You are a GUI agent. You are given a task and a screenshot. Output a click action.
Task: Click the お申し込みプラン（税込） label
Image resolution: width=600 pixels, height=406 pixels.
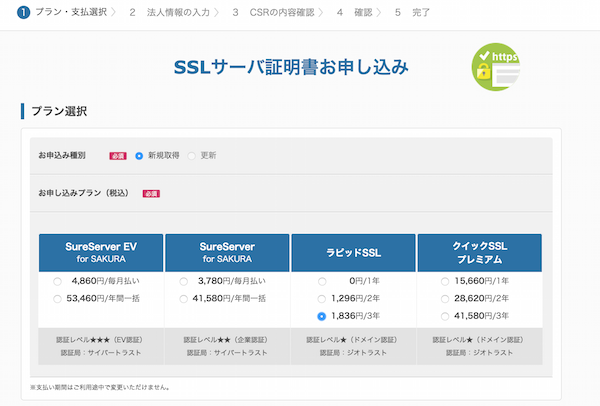coord(83,193)
